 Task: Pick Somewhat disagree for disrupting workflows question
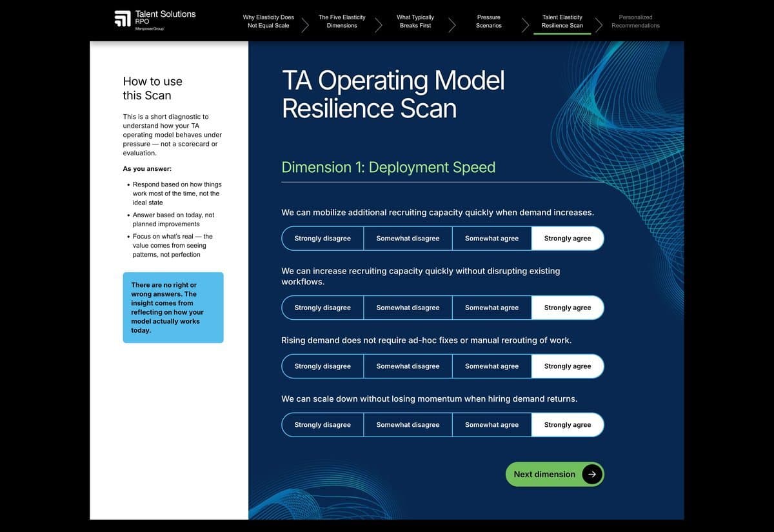[408, 308]
